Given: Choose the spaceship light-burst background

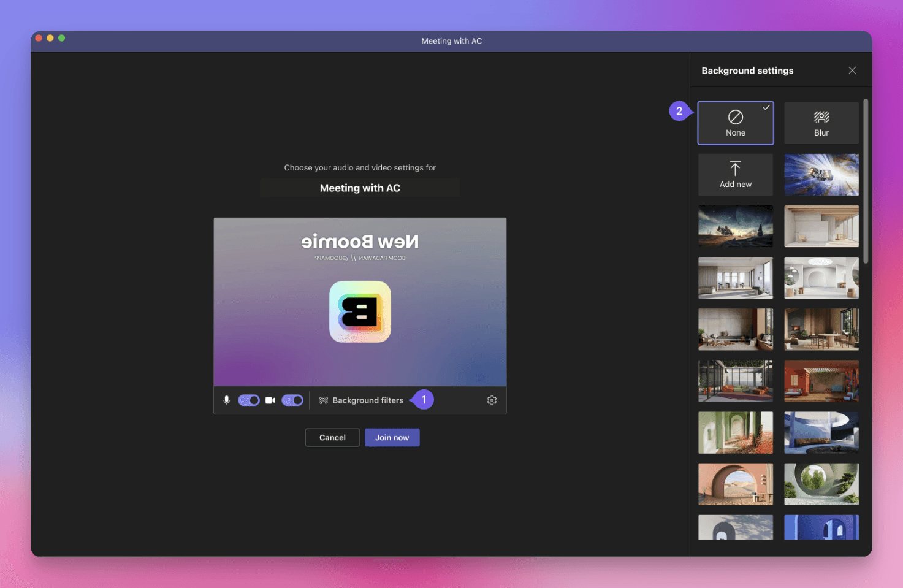Looking at the screenshot, I should [x=821, y=175].
